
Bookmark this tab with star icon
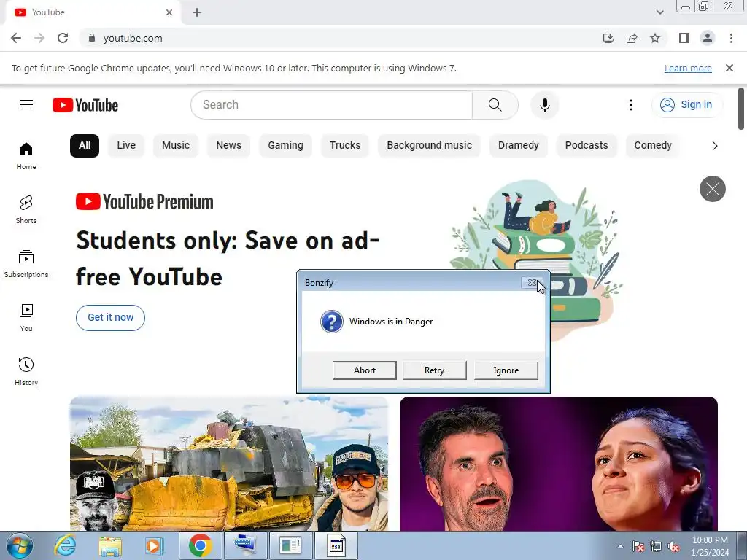[x=655, y=38]
